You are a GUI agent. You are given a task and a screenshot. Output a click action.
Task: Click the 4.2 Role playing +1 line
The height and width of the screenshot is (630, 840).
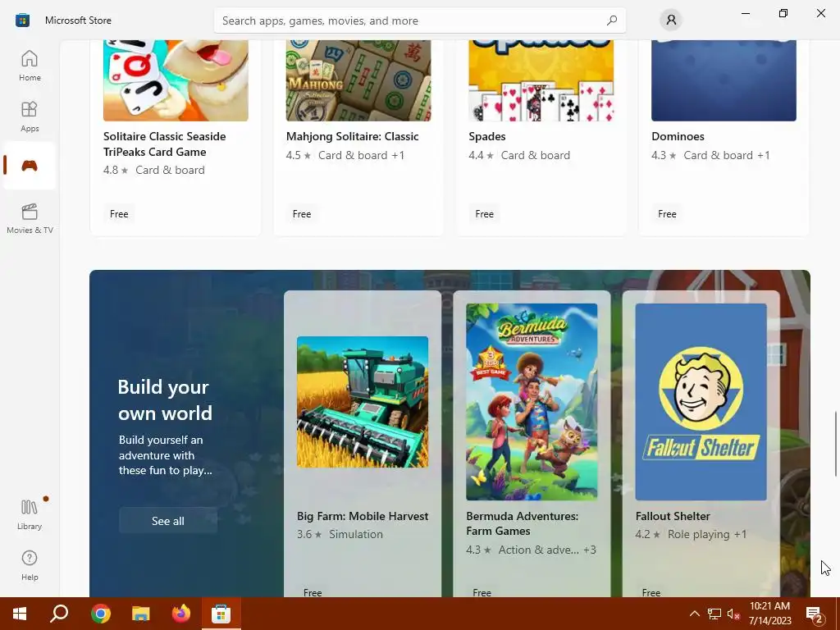pos(691,534)
